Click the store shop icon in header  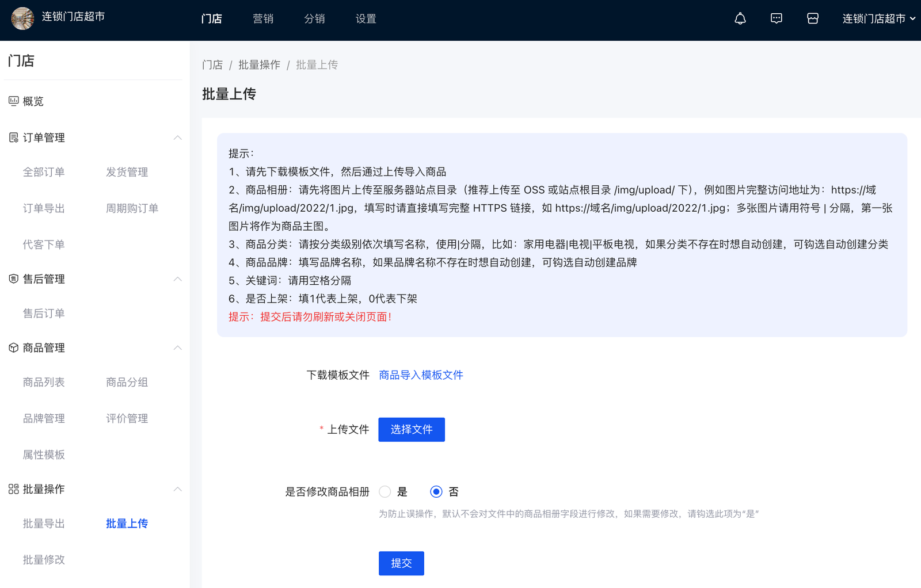click(813, 19)
